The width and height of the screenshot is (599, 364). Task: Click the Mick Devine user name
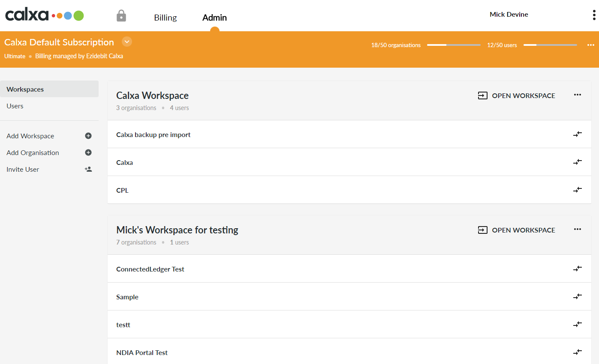509,15
